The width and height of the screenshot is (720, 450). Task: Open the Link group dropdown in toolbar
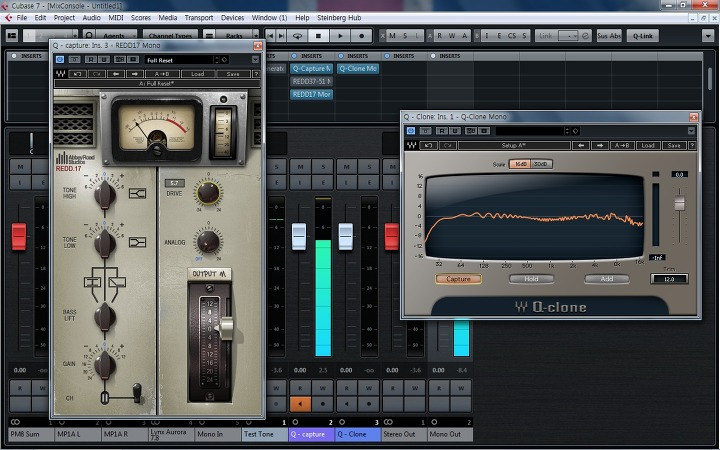pyautogui.click(x=568, y=35)
